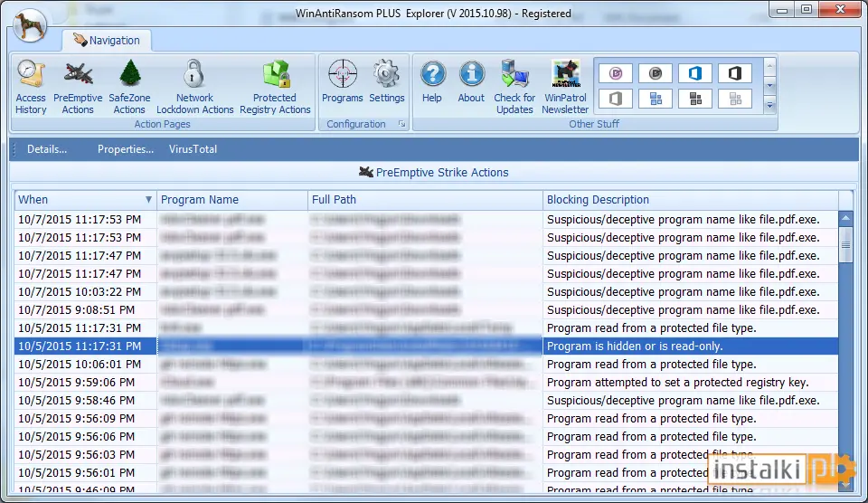Open SafeZone Actions tree icon
The width and height of the screenshot is (868, 503).
129,87
